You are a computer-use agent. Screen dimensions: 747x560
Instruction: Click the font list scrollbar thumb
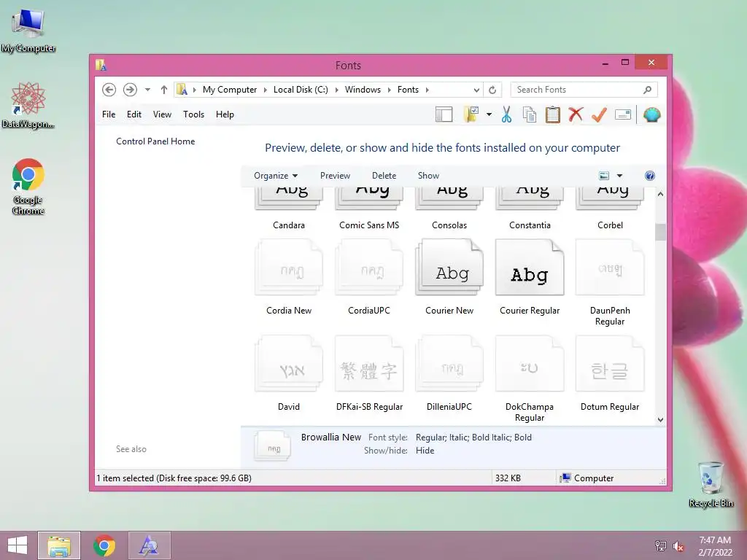point(660,233)
